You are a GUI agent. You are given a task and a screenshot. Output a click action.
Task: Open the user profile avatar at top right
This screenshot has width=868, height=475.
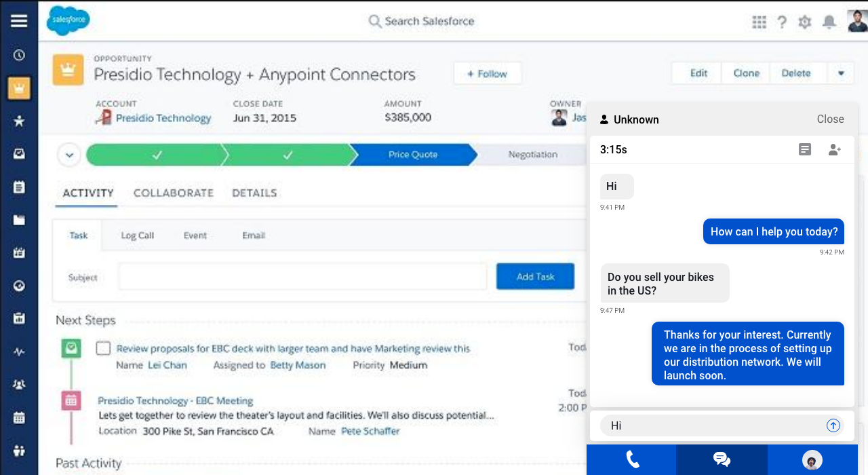[857, 21]
